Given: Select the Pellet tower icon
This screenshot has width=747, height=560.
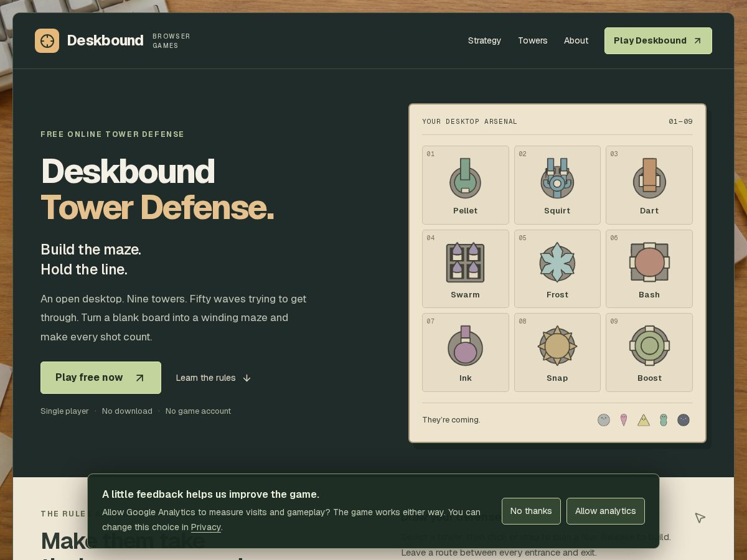Looking at the screenshot, I should point(465,179).
